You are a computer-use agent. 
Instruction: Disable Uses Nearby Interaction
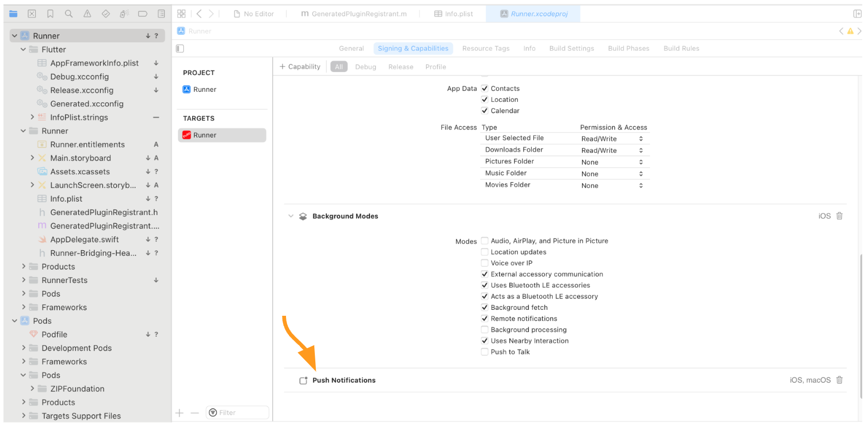pos(485,341)
